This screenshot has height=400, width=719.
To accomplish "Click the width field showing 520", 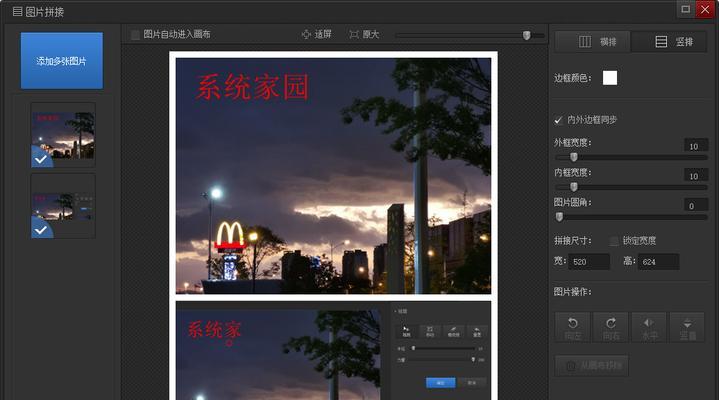I will coord(589,262).
